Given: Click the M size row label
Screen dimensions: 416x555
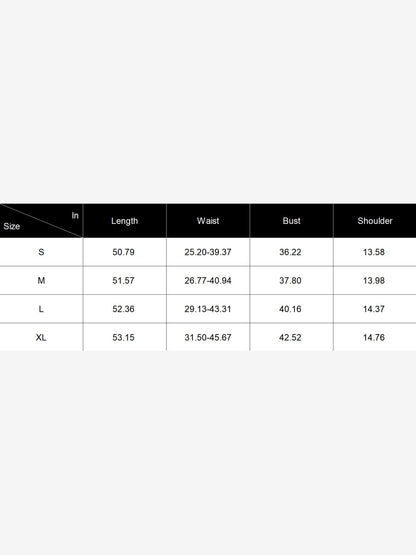Looking at the screenshot, I should pos(41,280).
